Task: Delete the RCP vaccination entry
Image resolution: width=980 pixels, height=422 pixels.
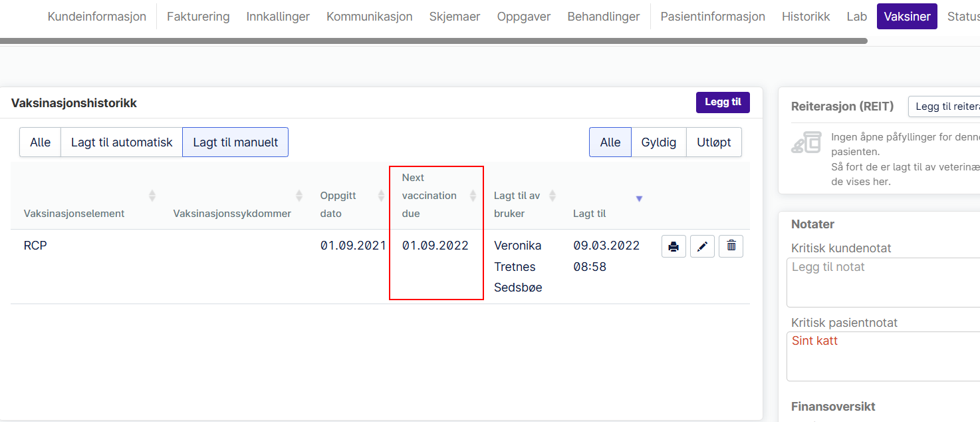Action: [731, 246]
